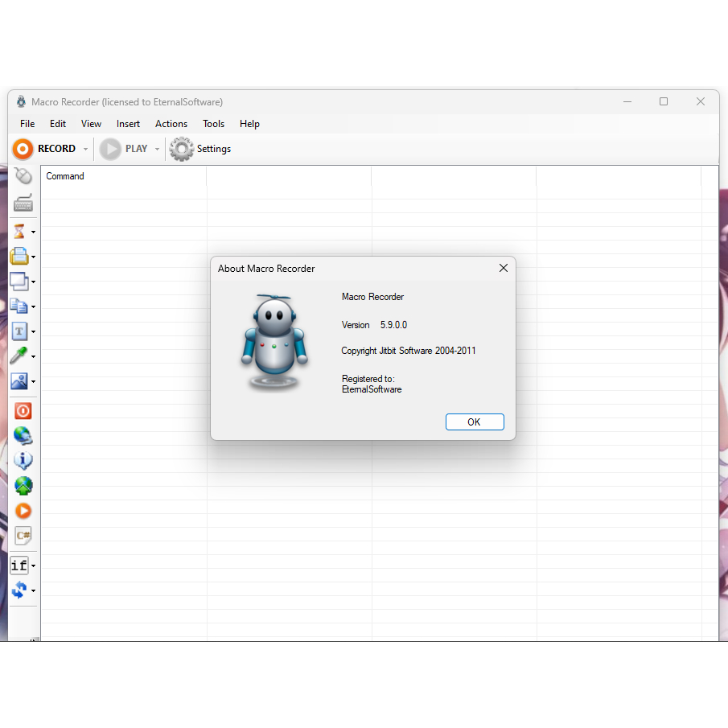Click the orange RECORD circle icon
Screen dimensions: 728x728
coord(23,149)
